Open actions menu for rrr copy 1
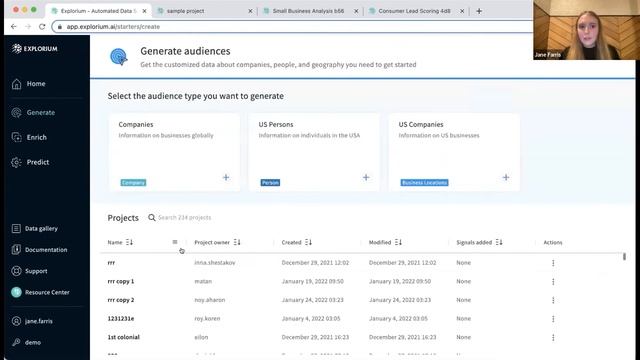Image resolution: width=640 pixels, height=360 pixels. pos(553,282)
